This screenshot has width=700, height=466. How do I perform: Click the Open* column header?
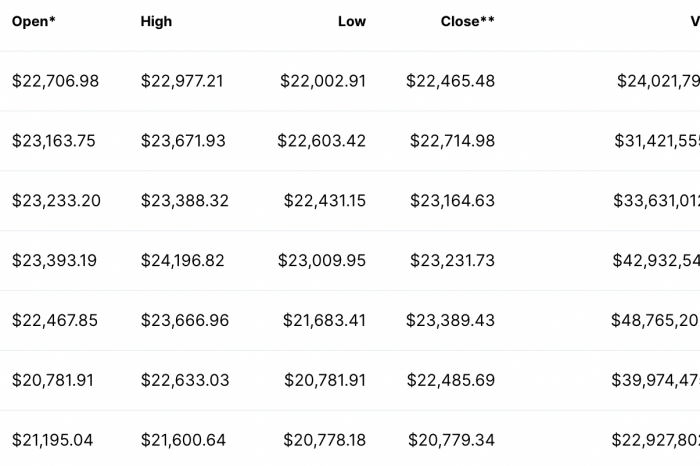tap(33, 21)
